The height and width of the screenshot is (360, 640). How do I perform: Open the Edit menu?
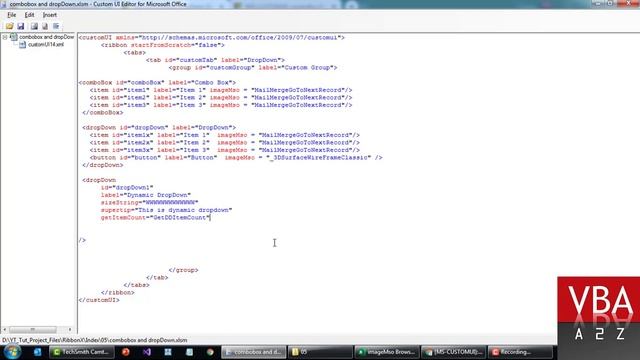[x=29, y=15]
